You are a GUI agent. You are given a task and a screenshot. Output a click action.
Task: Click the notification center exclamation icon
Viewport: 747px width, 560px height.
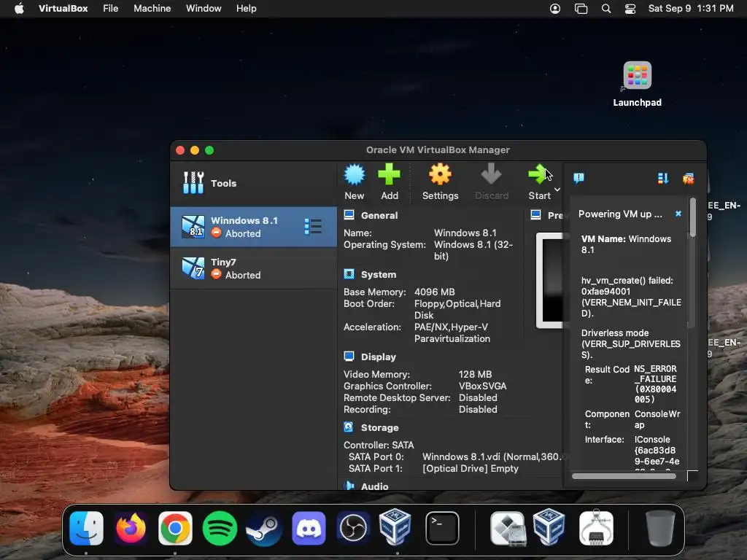578,178
